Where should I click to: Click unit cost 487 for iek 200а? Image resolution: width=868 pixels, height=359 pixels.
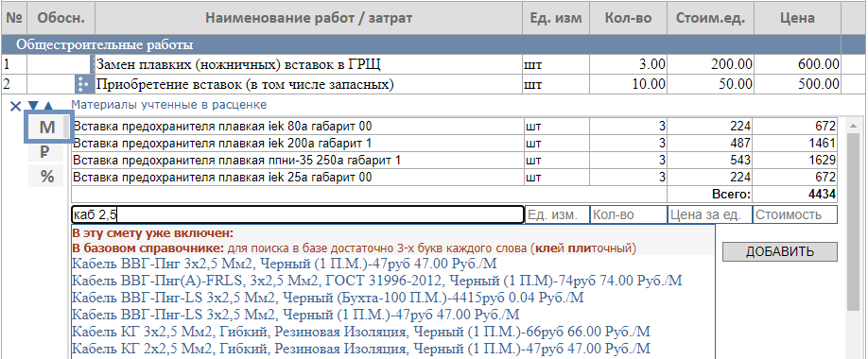tap(710, 144)
